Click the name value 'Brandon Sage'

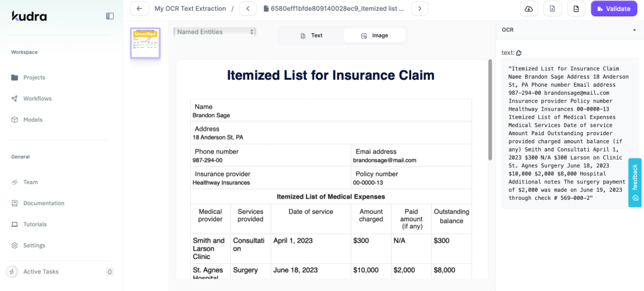(211, 116)
